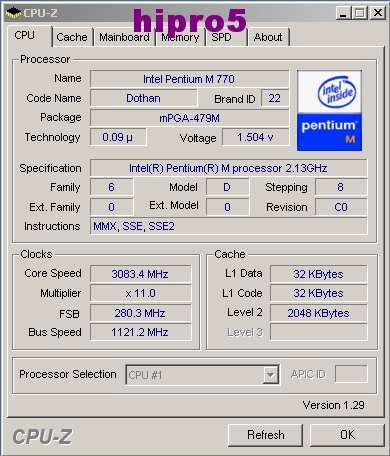390x456 pixels.
Task: Switch to the Mainboard tab
Action: tap(124, 37)
